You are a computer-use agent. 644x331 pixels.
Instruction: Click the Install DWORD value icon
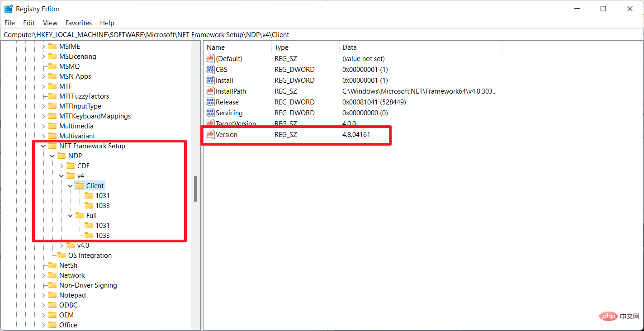[x=210, y=80]
